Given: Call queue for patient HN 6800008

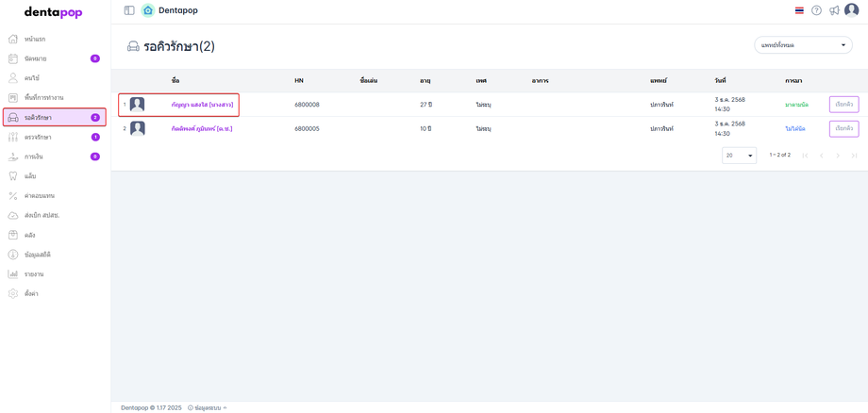Looking at the screenshot, I should coord(843,104).
